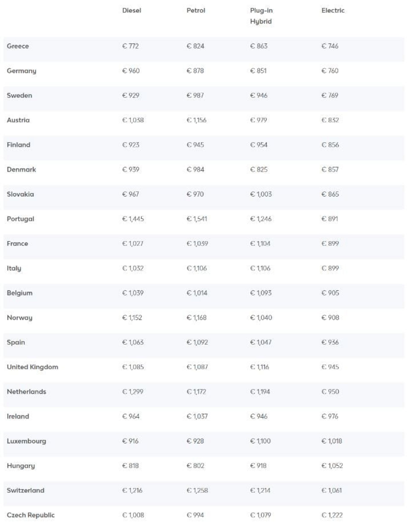Click Denmark's Diesel cost cell
This screenshot has width=409, height=532.
click(131, 169)
